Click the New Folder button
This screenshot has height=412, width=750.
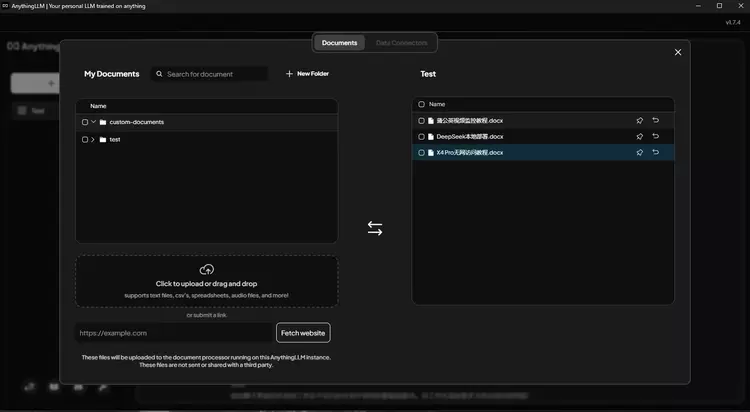pyautogui.click(x=307, y=73)
